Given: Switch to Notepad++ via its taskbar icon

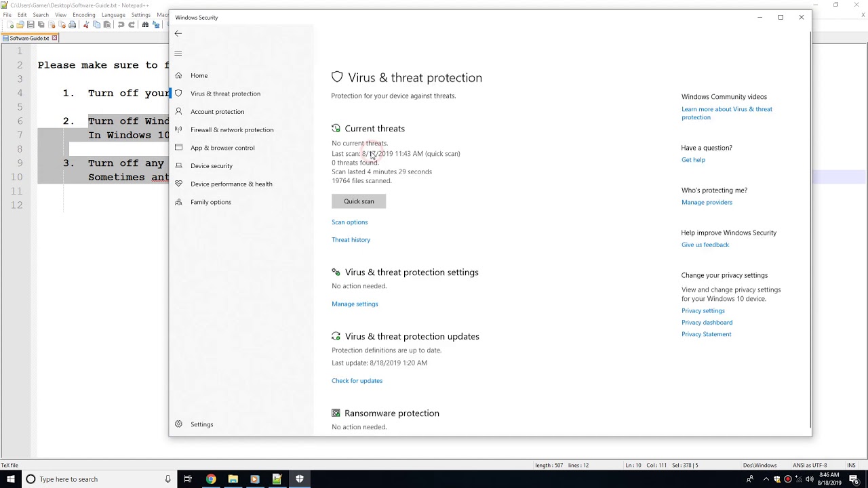Looking at the screenshot, I should (277, 479).
